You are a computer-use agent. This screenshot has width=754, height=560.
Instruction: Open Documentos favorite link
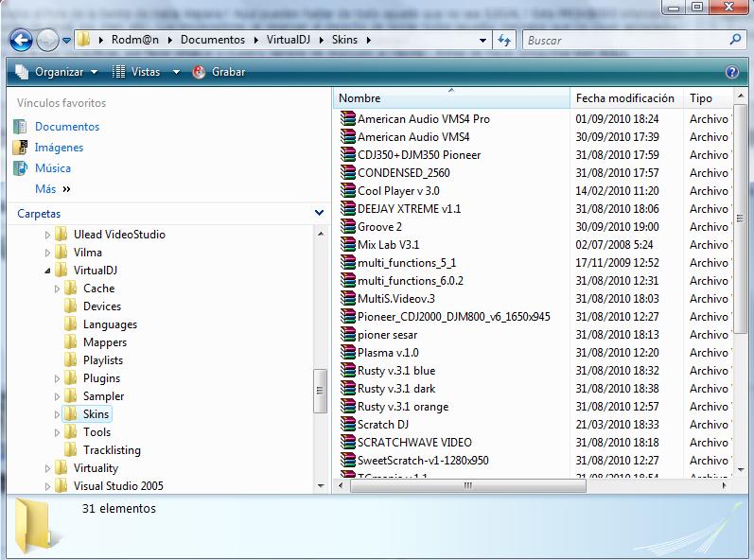point(67,127)
